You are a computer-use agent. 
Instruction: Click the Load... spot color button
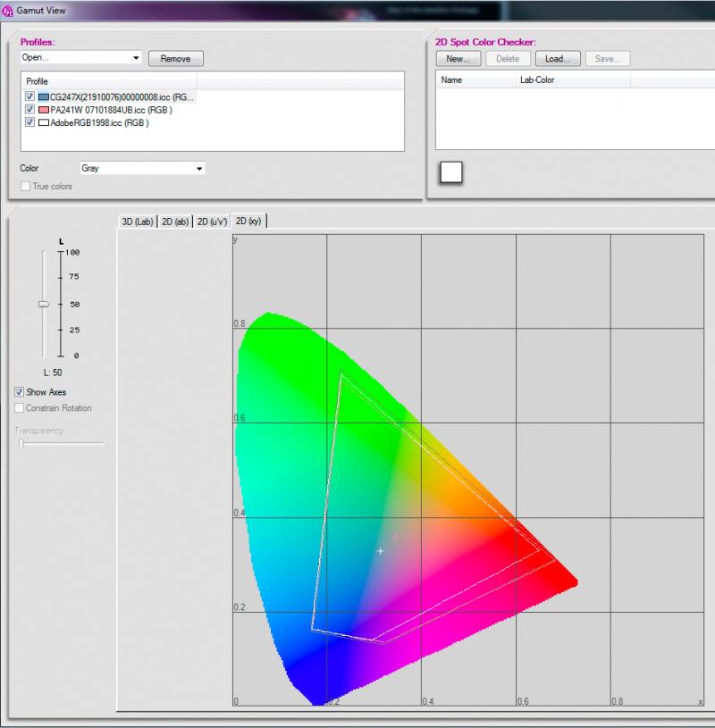[x=558, y=58]
